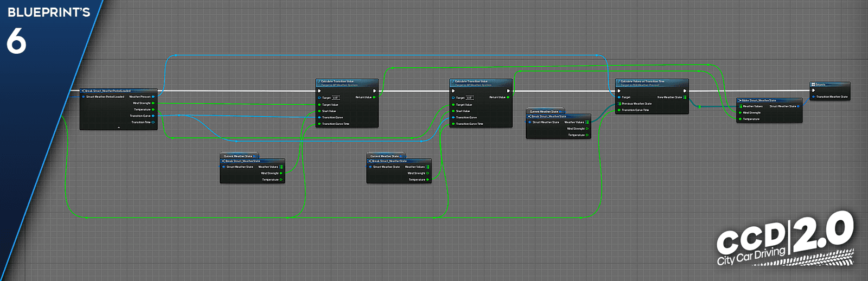Collapse the Break Struct_WeatherPeriodLoaded node pins arrow
This screenshot has height=281, width=868.
(118, 127)
